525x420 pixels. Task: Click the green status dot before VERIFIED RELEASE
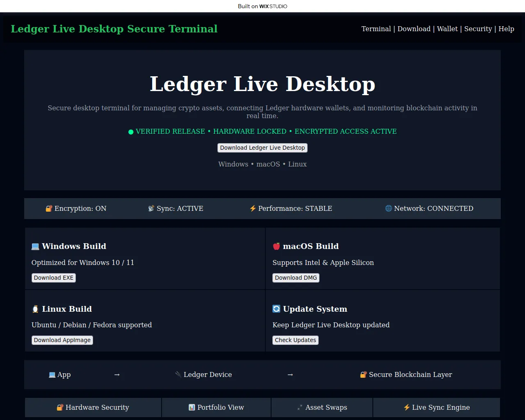[131, 132]
